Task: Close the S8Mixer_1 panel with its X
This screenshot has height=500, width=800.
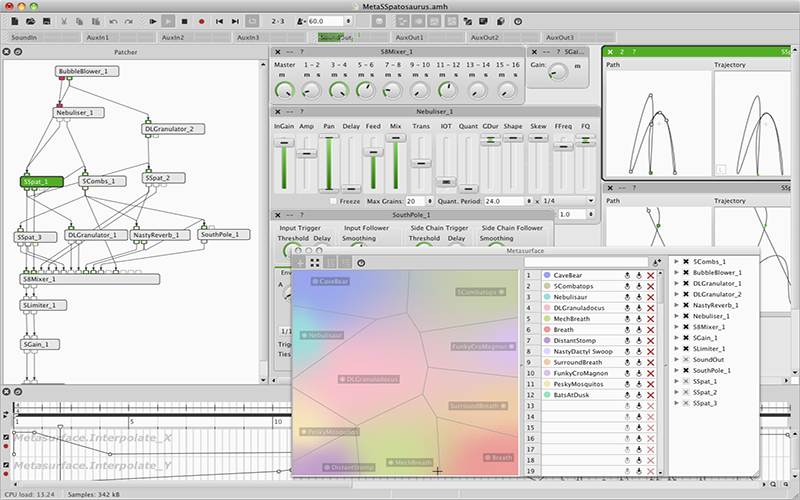Action: click(x=278, y=52)
